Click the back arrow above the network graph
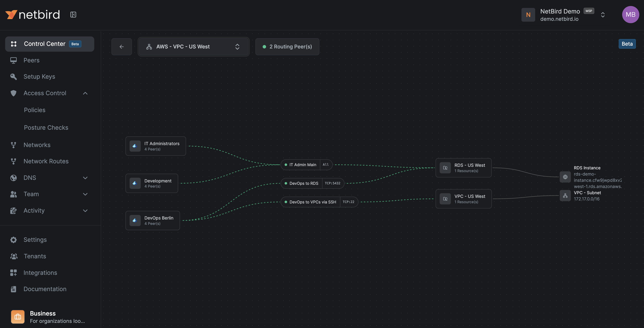 point(121,47)
